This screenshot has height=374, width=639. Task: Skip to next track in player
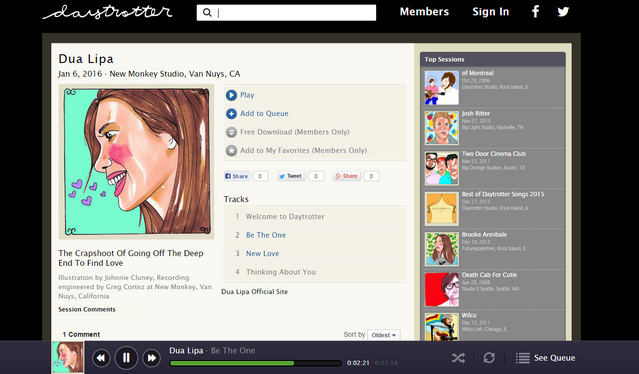click(x=151, y=358)
